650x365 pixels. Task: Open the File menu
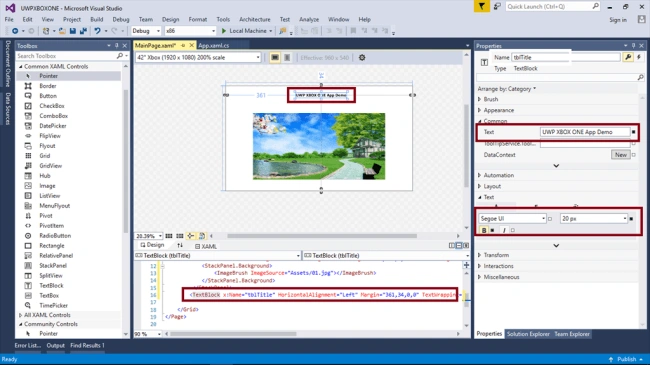9,19
